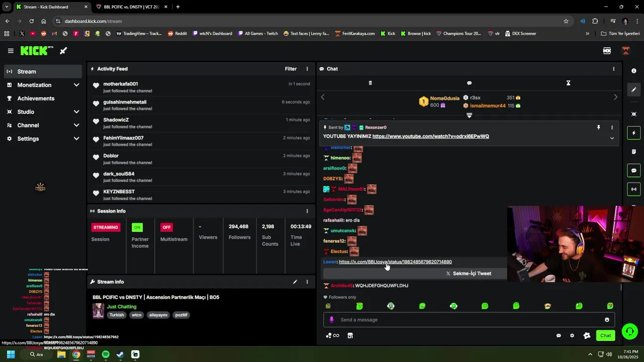Open Session Info three-dot menu

307,211
